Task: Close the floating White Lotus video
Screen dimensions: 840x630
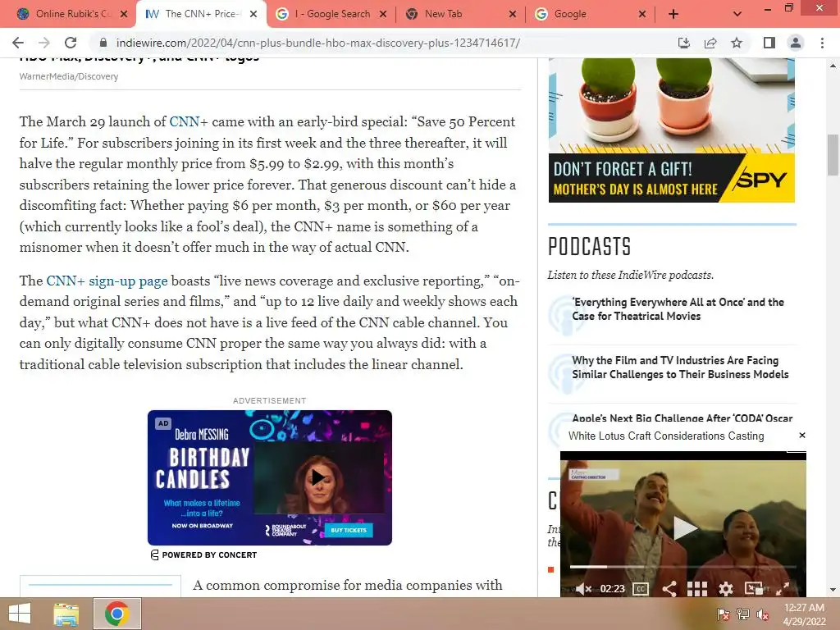Action: (x=802, y=436)
